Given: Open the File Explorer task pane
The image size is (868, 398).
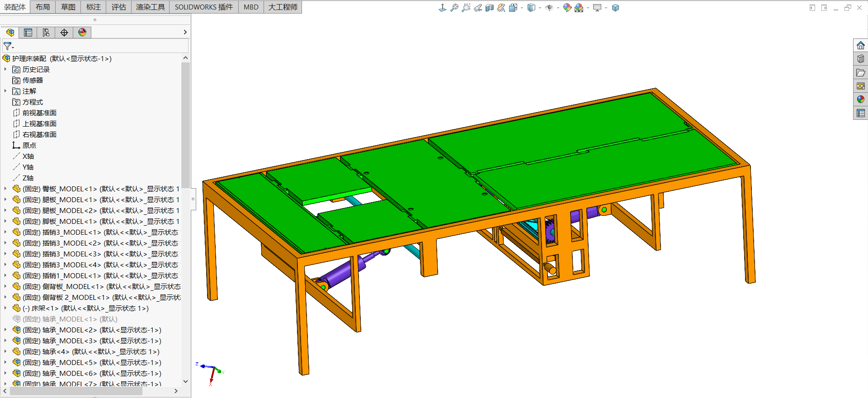Looking at the screenshot, I should 861,72.
